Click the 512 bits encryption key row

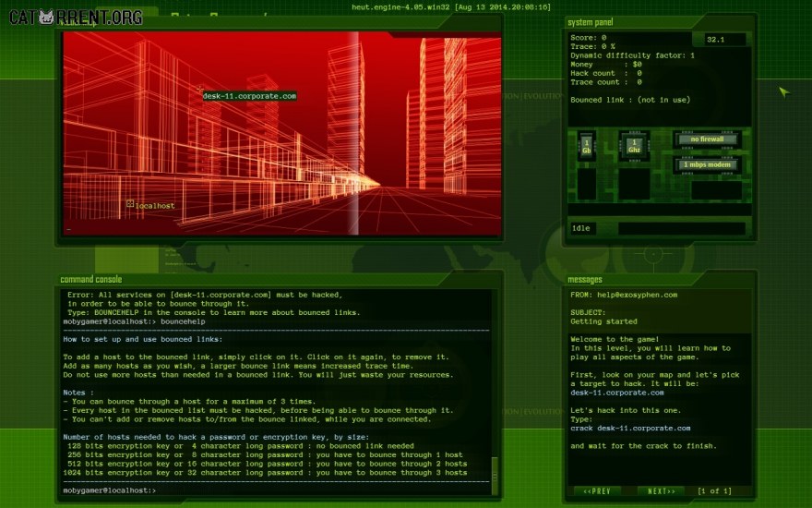click(267, 464)
